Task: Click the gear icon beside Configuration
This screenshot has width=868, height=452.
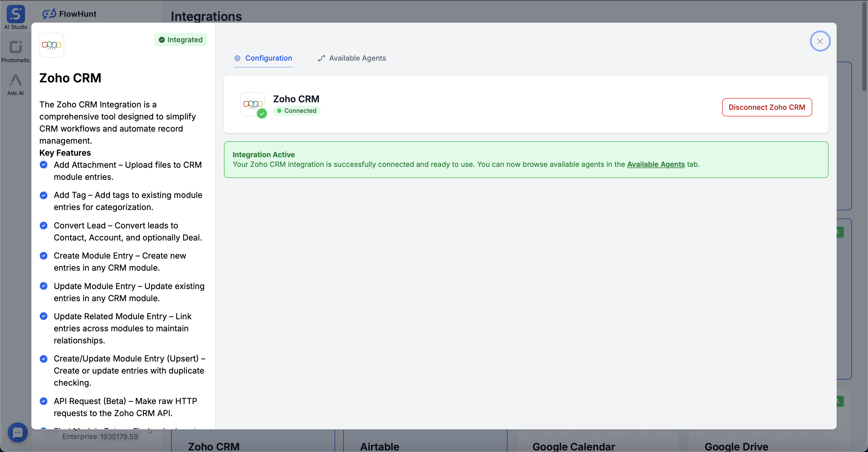Action: pos(237,58)
